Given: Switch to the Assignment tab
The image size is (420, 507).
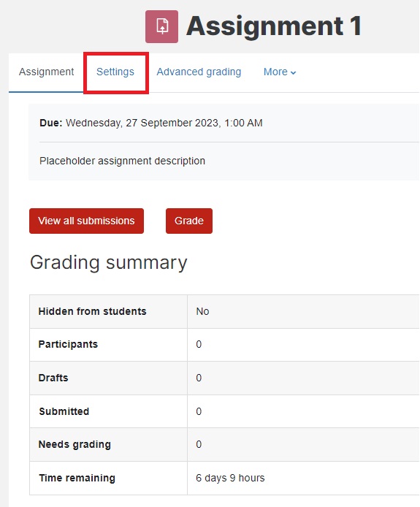Looking at the screenshot, I should [x=46, y=72].
